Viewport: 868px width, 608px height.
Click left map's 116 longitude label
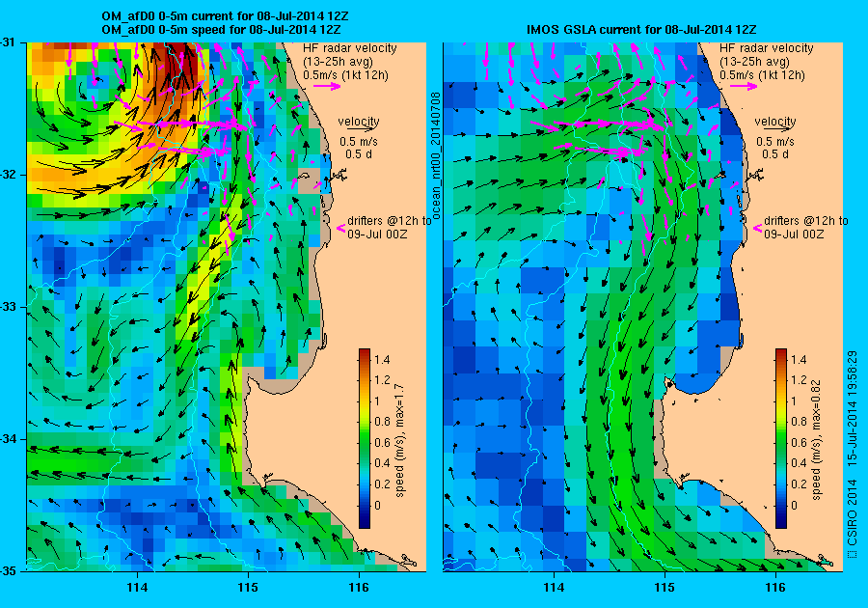pyautogui.click(x=359, y=588)
